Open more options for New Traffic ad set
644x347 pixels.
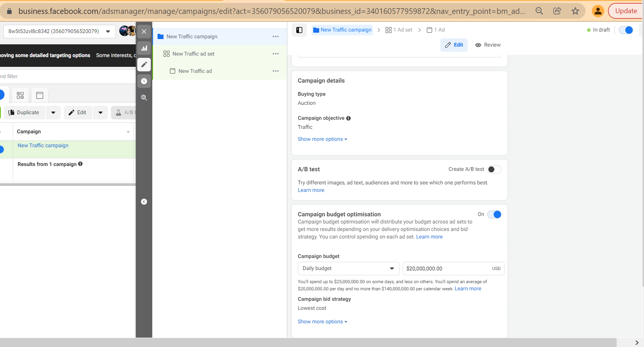[276, 54]
